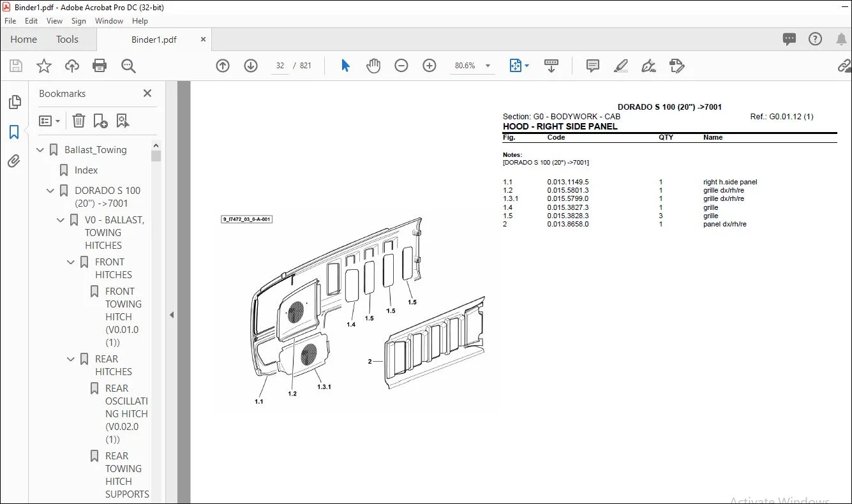Add bookmark star icon in toolbar

point(44,66)
